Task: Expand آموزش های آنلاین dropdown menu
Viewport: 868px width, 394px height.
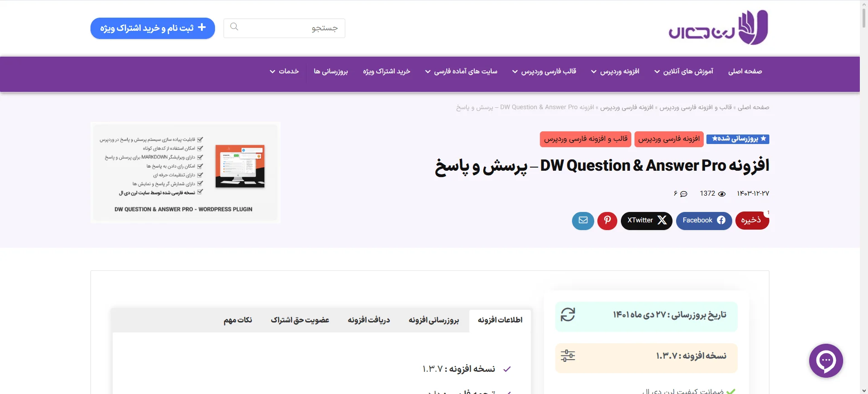Action: 684,72
